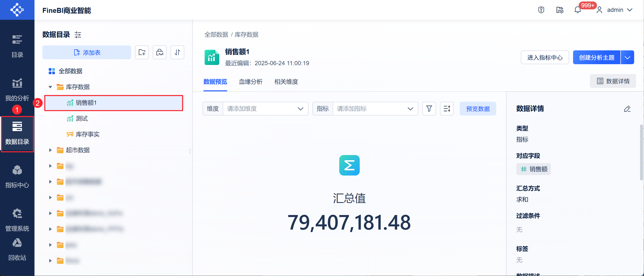Image resolution: width=644 pixels, height=276 pixels.
Task: Click the notification bell icon
Action: click(577, 10)
